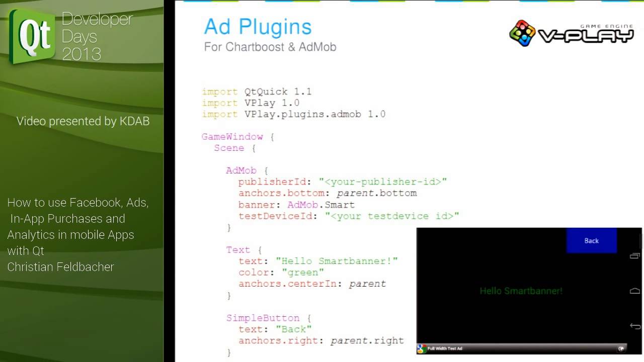644x362 pixels.
Task: Click the "AdMob {" code line
Action: (247, 170)
